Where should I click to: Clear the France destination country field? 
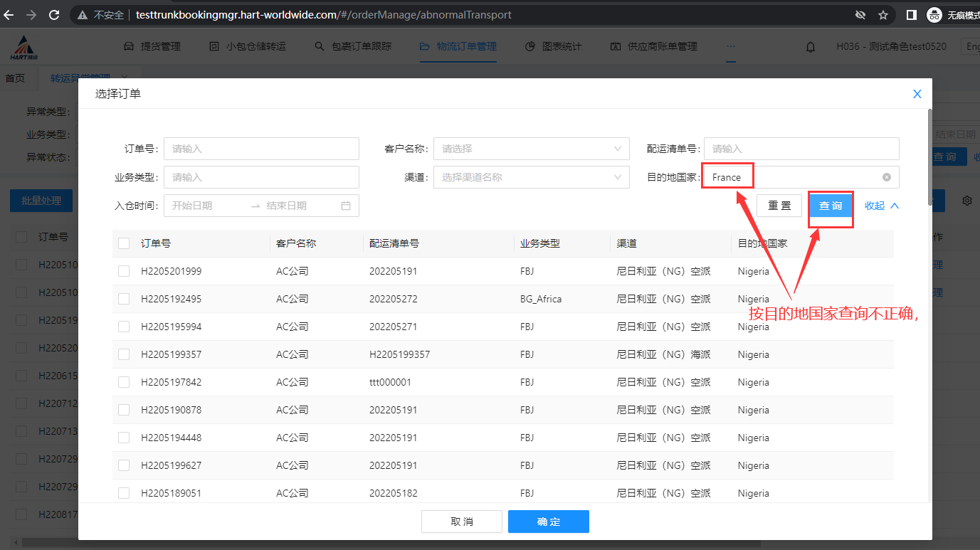[x=886, y=177]
